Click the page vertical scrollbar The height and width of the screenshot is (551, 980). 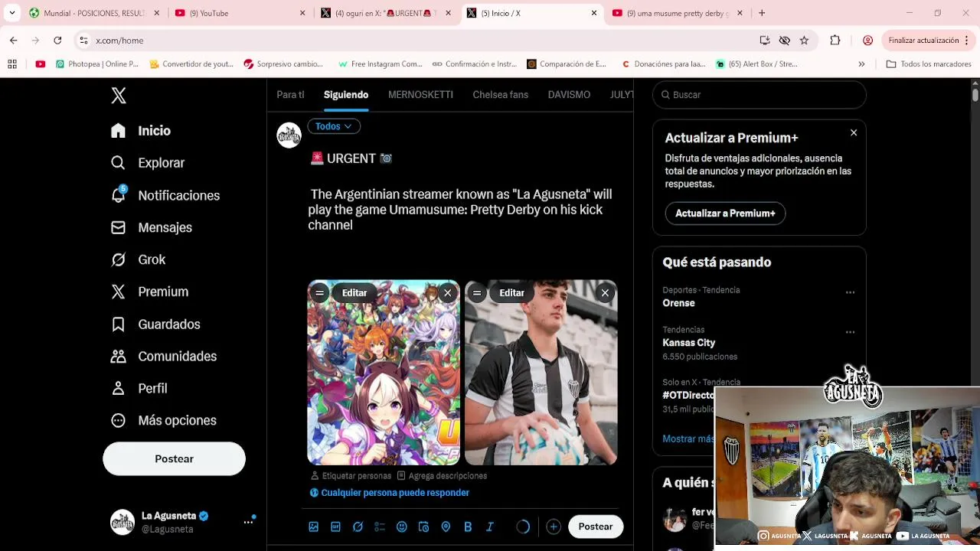[975, 95]
